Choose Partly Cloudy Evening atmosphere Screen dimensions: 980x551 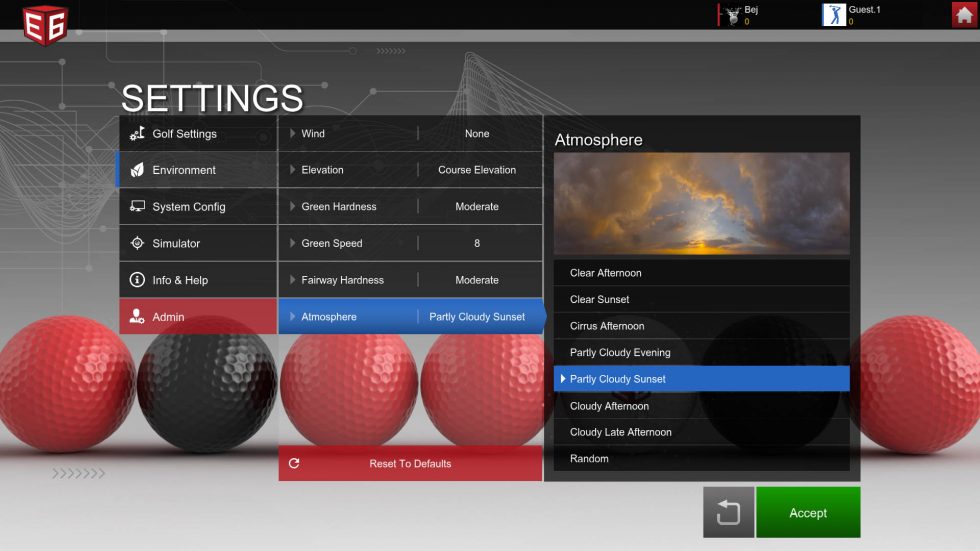click(x=701, y=352)
